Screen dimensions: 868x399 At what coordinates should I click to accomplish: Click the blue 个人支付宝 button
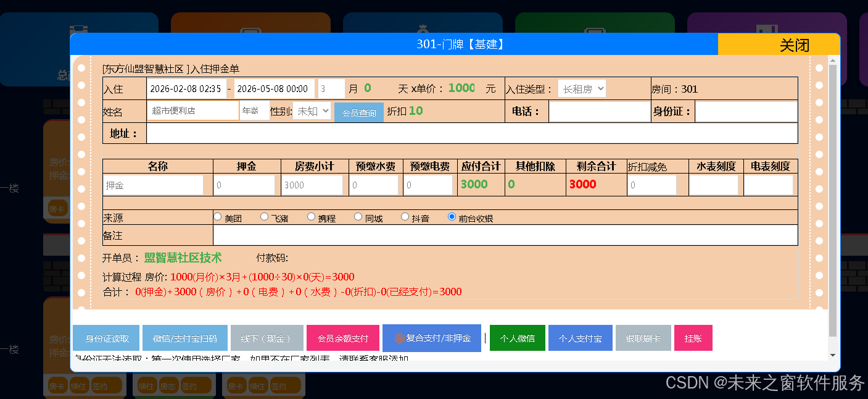coord(580,338)
